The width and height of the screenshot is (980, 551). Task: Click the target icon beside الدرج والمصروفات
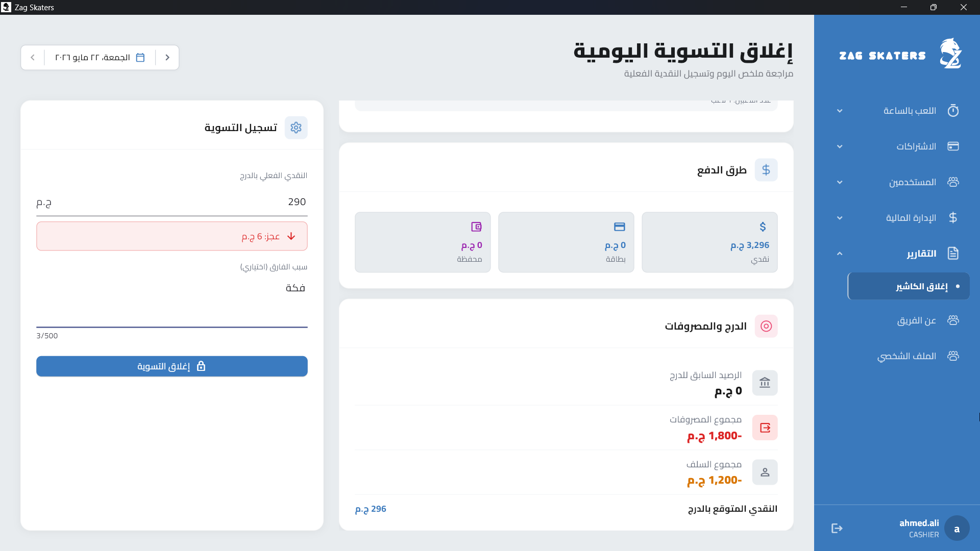pyautogui.click(x=766, y=326)
